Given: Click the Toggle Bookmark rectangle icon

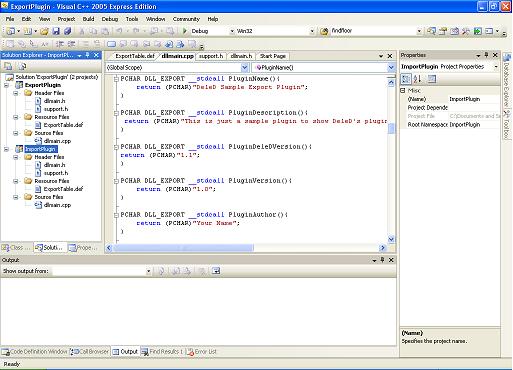Looking at the screenshot, I should click(111, 44).
